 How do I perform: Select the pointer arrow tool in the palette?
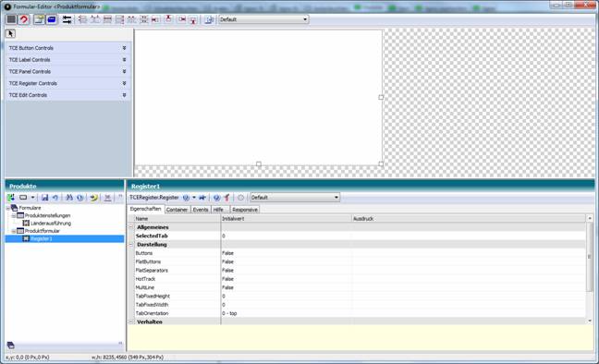pos(10,33)
